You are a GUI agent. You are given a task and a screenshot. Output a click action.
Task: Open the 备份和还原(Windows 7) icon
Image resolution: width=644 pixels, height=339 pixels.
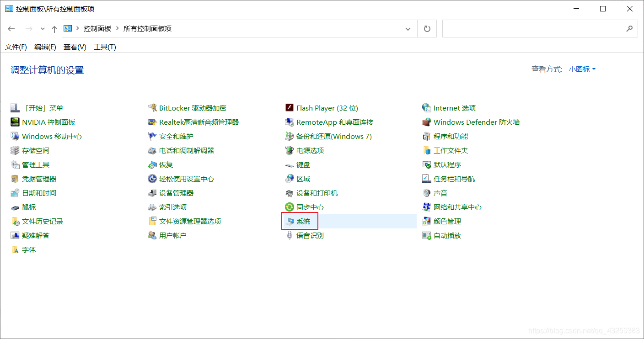[x=289, y=136]
